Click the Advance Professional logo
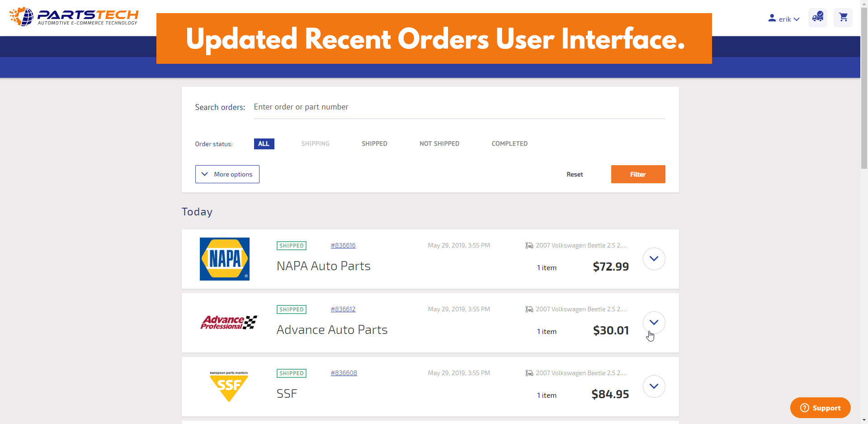Image resolution: width=868 pixels, height=424 pixels. pyautogui.click(x=229, y=323)
